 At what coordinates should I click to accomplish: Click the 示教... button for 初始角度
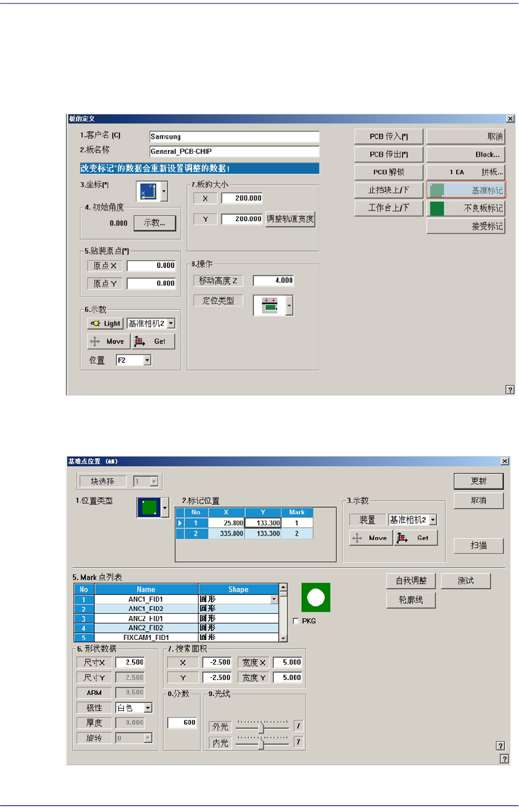tap(154, 223)
